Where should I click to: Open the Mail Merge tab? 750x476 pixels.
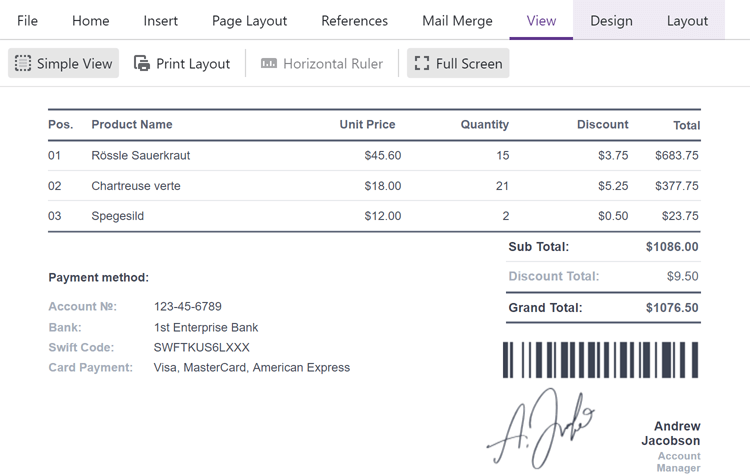[x=457, y=20]
